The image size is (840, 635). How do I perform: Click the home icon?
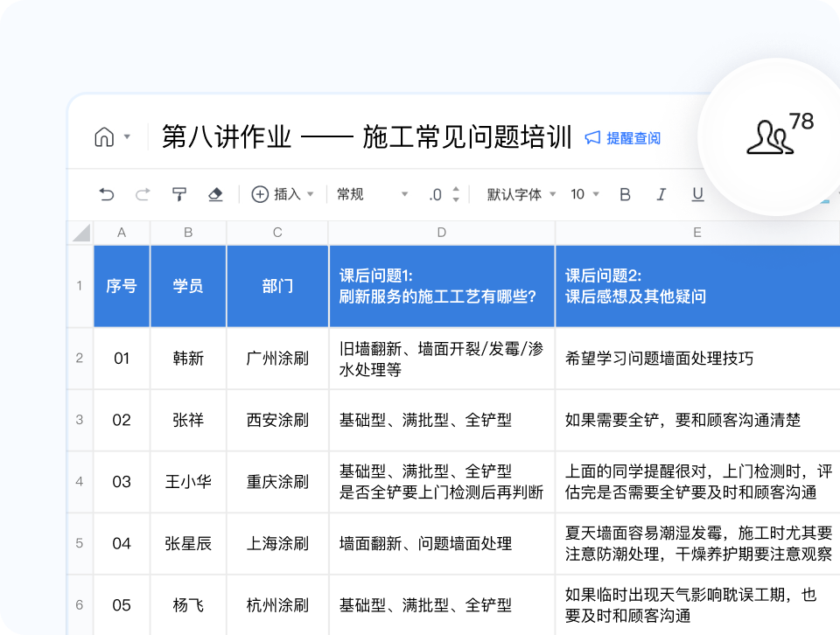[104, 137]
